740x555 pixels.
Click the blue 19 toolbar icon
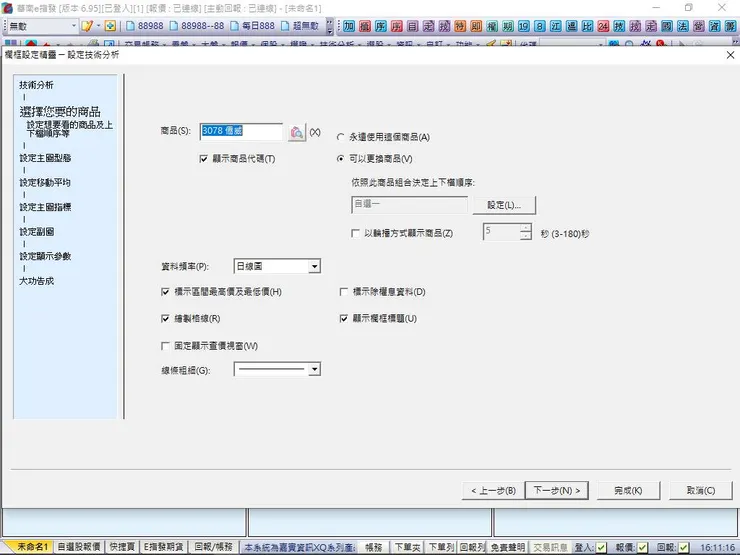point(524,26)
